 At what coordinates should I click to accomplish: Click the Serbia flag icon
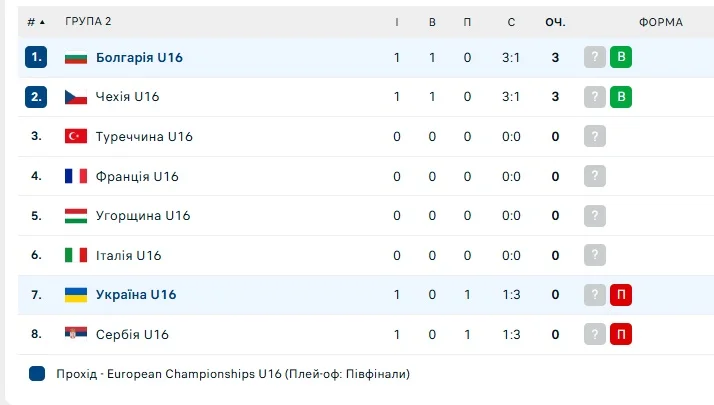76,334
